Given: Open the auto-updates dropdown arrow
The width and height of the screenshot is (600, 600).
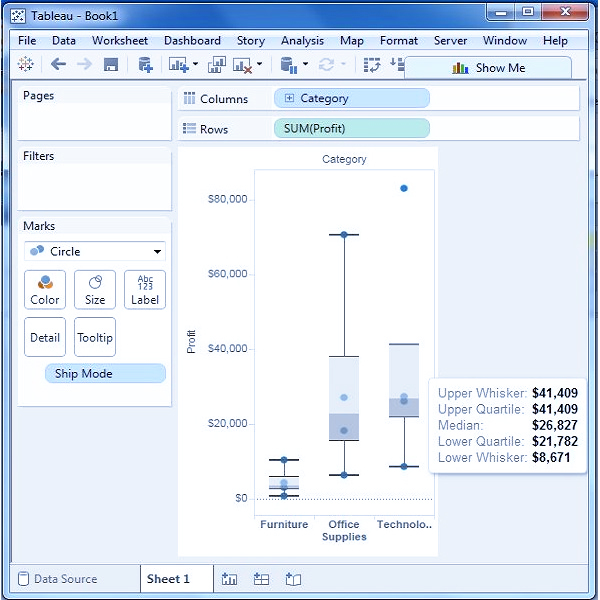Looking at the screenshot, I should tap(305, 64).
